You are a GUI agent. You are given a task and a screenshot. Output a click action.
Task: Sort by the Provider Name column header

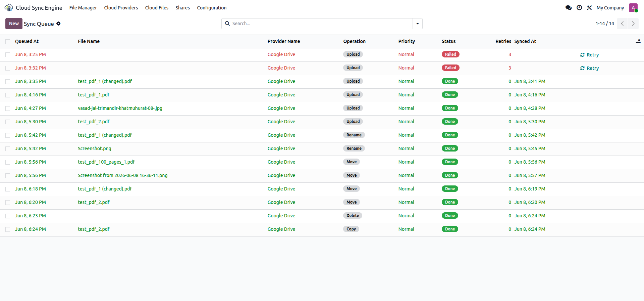pos(284,41)
